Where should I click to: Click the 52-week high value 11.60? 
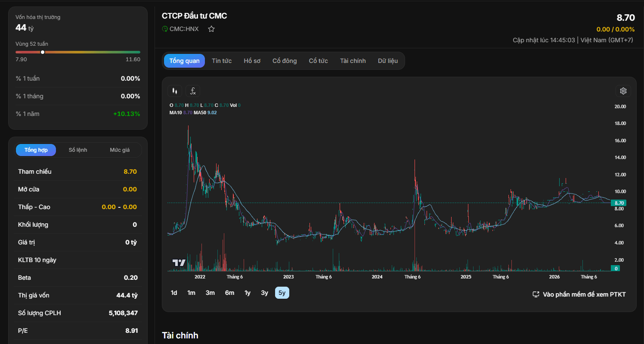[133, 59]
